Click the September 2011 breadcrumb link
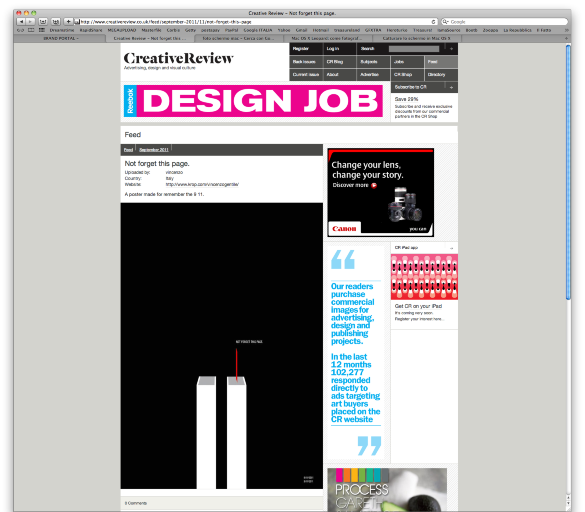This screenshot has width=585, height=512. [154, 150]
